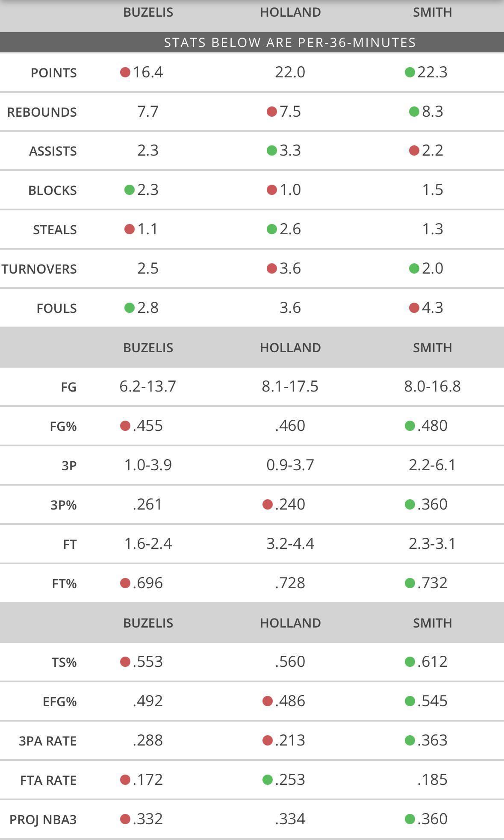Select Smith's 2.2-6.1 three-point value
Screen dimensions: 504x840
point(432,465)
